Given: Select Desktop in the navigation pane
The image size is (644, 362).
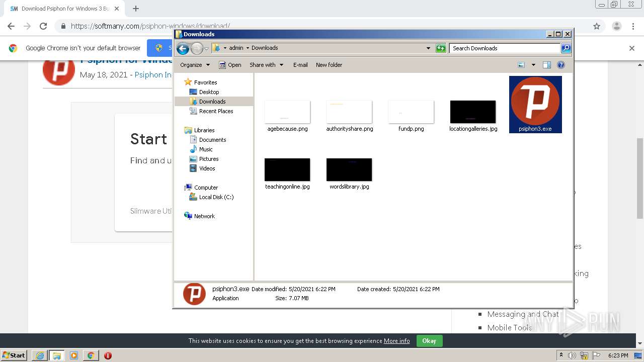Looking at the screenshot, I should pyautogui.click(x=209, y=92).
